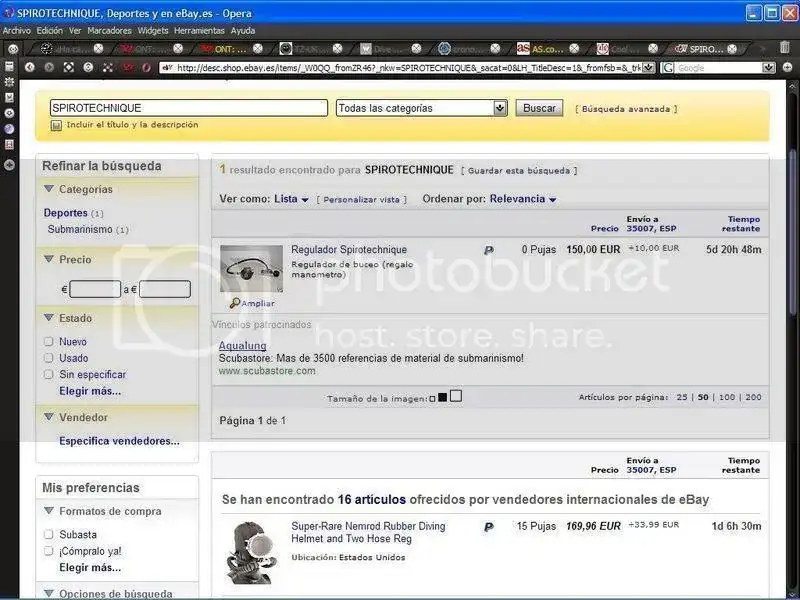800x600 pixels.
Task: Click the Opera logo in title bar
Action: 8,13
